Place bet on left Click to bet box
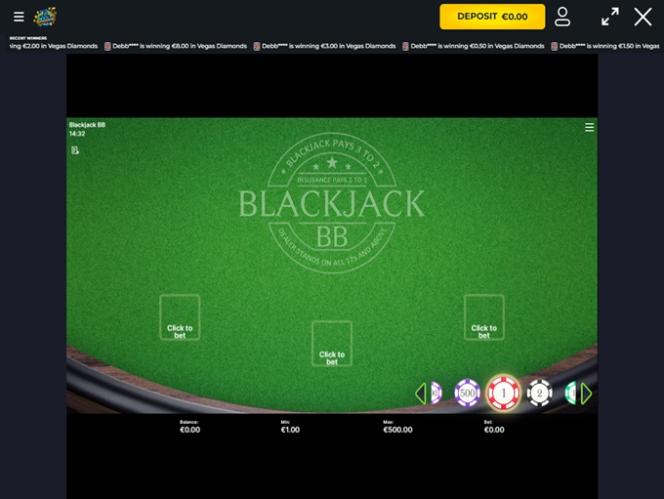This screenshot has width=664, height=499. tap(180, 317)
